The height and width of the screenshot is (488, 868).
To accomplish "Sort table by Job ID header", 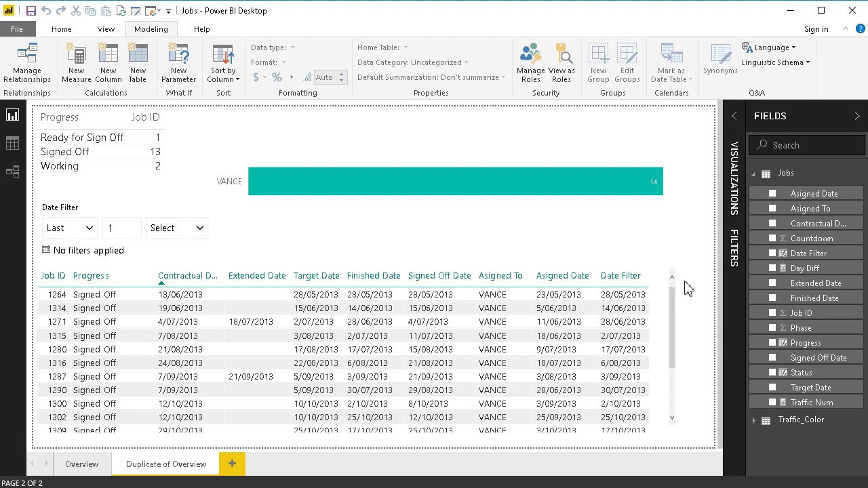I will tap(53, 276).
